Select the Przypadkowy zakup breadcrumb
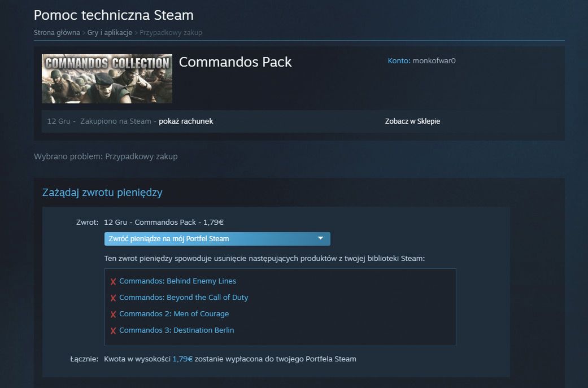The image size is (588, 388). (171, 33)
